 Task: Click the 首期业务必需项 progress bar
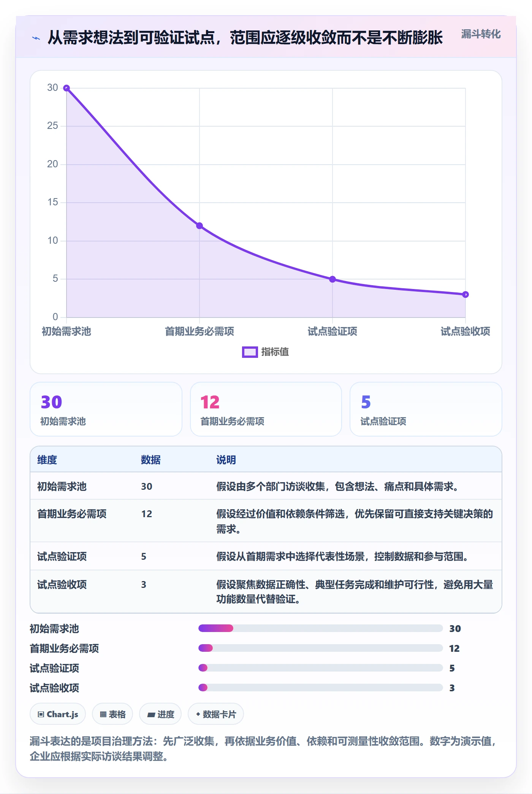pos(320,648)
